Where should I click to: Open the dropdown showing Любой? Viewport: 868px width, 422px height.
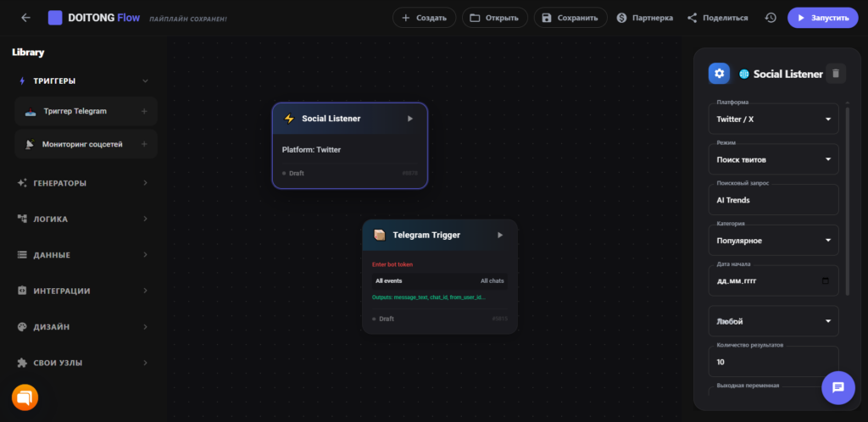click(x=773, y=321)
